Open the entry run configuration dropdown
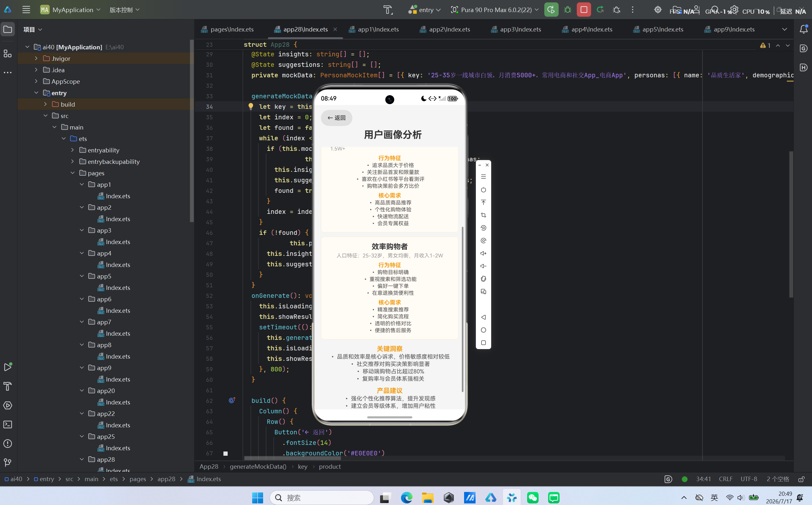This screenshot has height=505, width=812. click(424, 10)
